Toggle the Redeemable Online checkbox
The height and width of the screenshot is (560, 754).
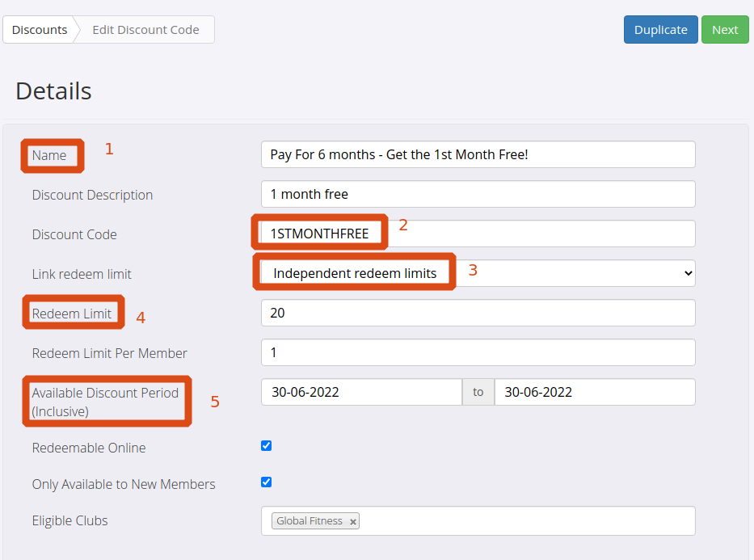tap(267, 445)
